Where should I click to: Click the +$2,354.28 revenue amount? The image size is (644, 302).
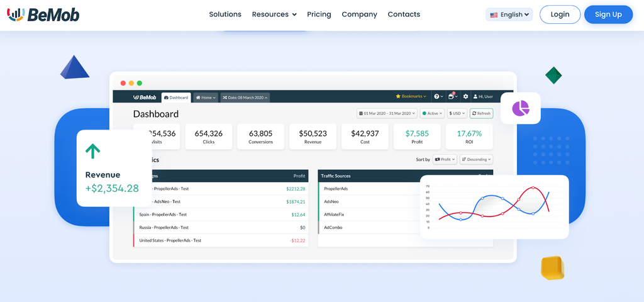(x=112, y=189)
